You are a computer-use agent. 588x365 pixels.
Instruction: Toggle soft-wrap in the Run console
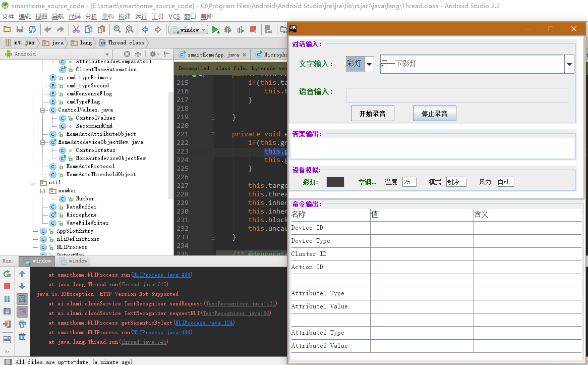(22, 299)
